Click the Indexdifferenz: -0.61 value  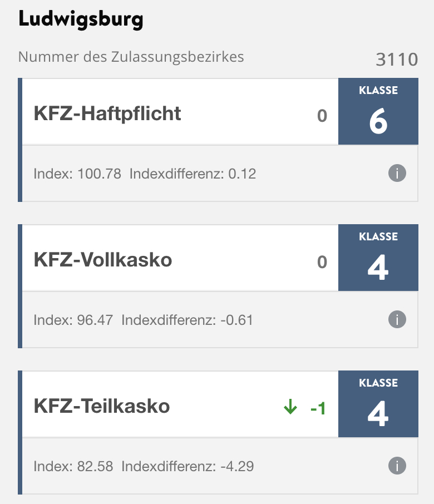187,320
